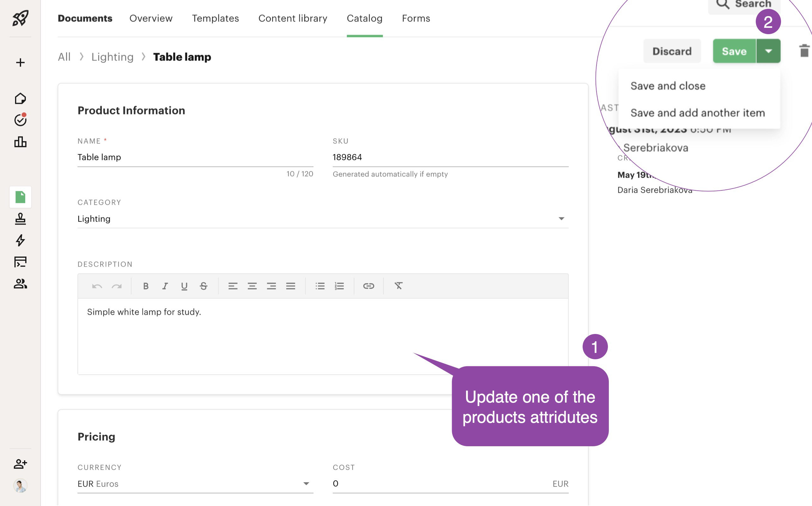Click 'Generated automatically if empty' hint
Image resolution: width=812 pixels, height=506 pixels.
click(x=390, y=174)
